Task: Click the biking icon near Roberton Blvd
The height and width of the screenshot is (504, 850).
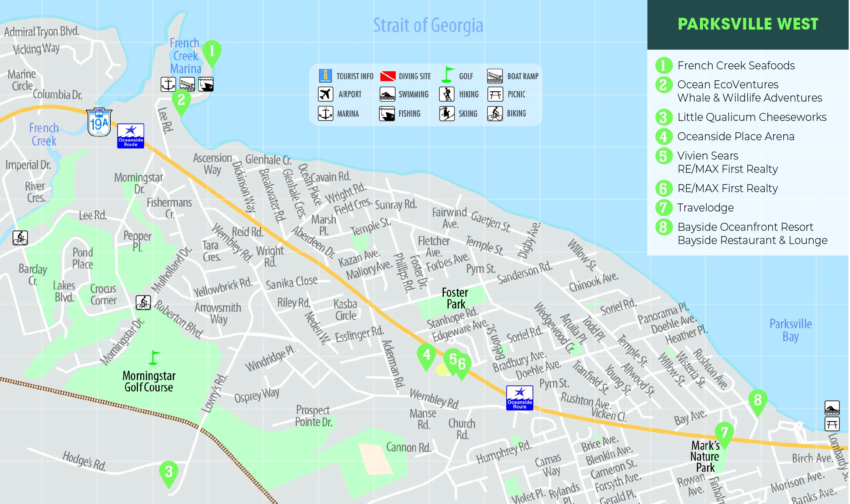Action: (x=143, y=303)
